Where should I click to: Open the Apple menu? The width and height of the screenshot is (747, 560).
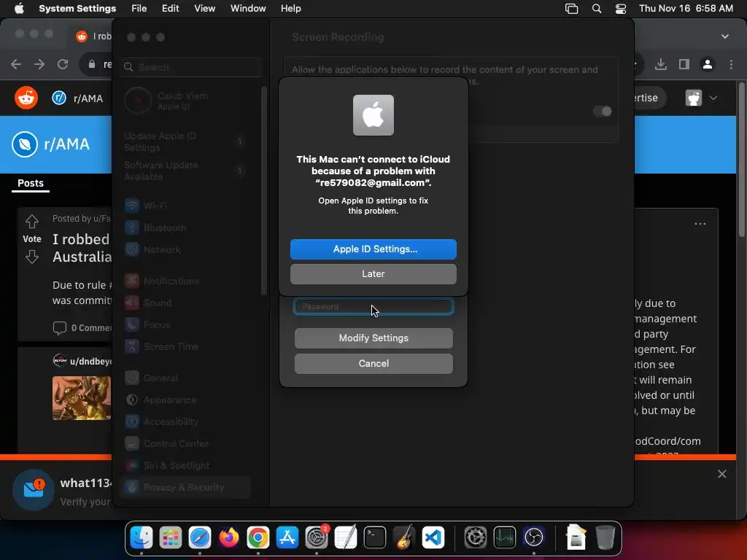19,8
